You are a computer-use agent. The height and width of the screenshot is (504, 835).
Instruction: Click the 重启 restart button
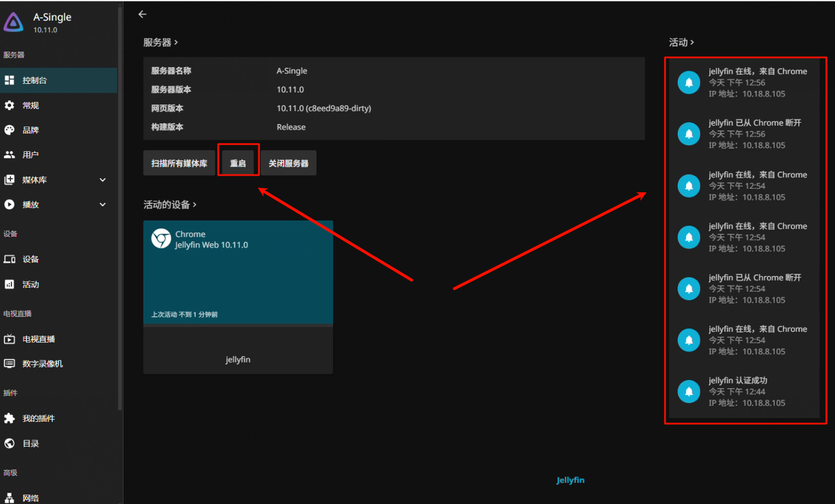tap(238, 163)
